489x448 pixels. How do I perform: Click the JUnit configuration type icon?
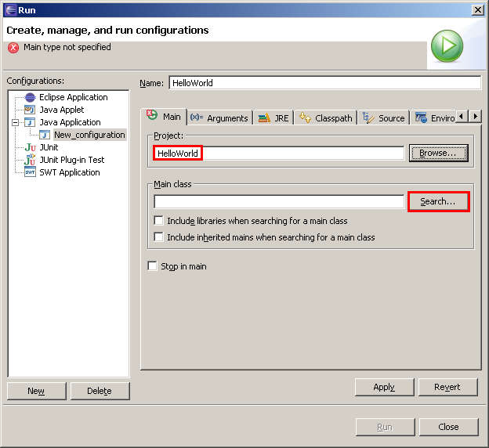tap(30, 147)
